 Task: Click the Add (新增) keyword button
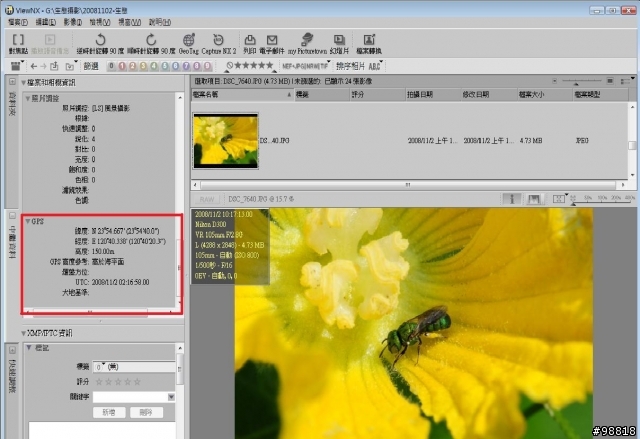click(109, 412)
